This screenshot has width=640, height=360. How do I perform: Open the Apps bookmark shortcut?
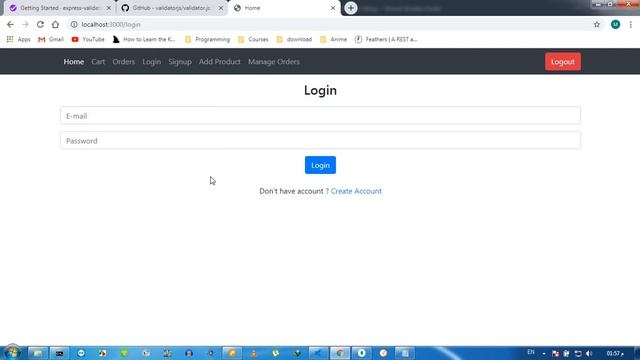19,39
